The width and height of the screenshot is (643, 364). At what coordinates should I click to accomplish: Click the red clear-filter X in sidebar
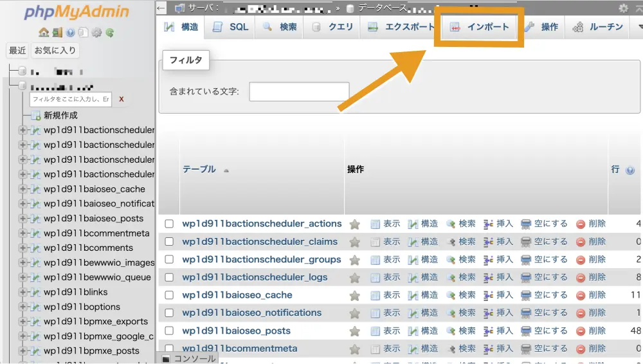pos(121,99)
